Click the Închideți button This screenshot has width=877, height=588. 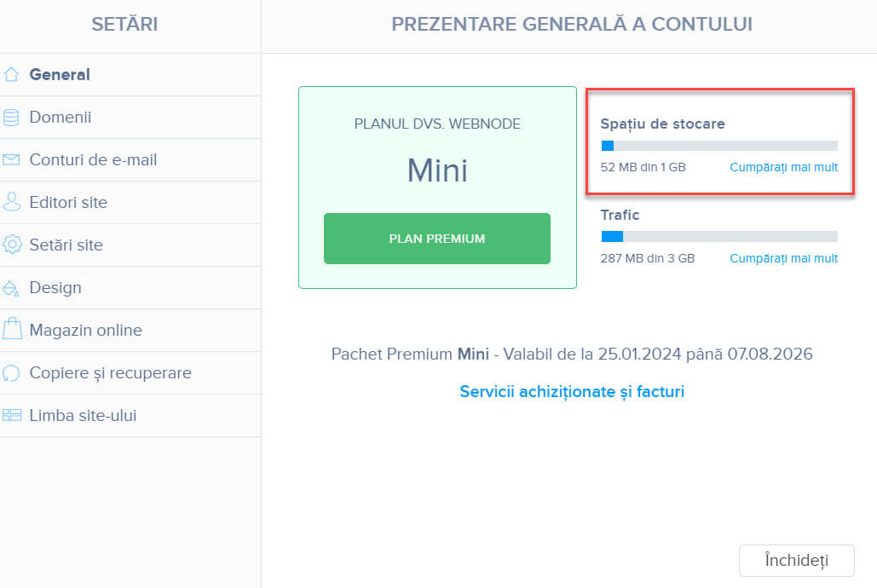[796, 560]
